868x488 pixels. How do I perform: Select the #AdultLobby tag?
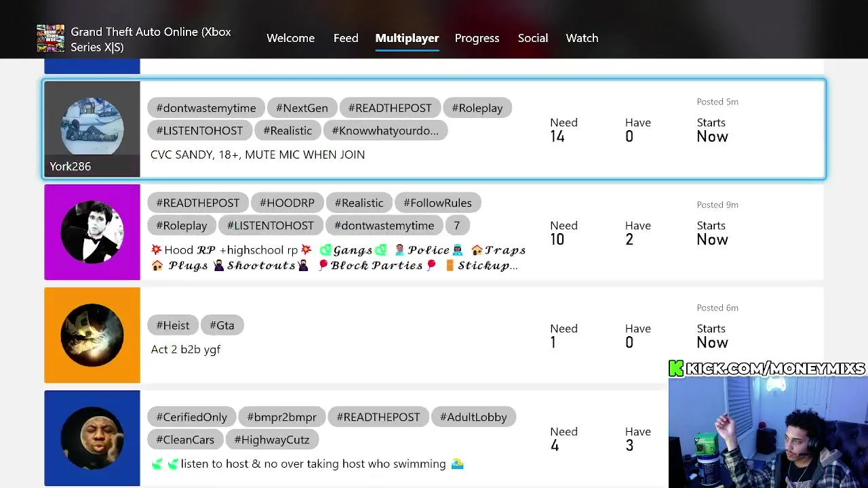473,417
